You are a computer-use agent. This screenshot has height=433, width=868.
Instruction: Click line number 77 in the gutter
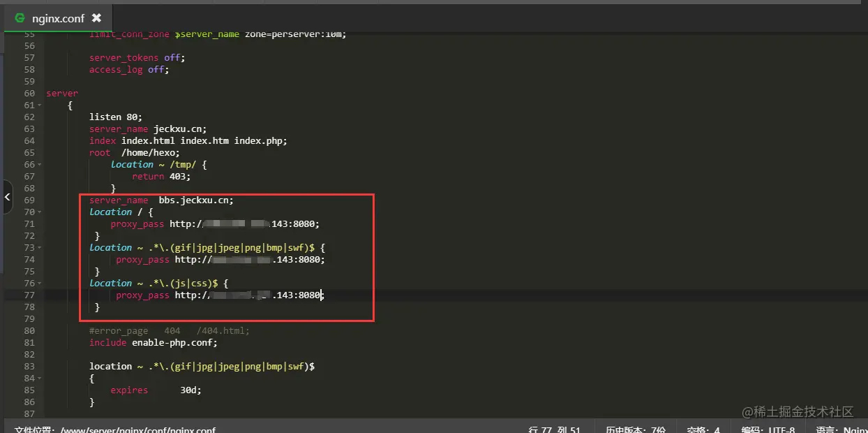[x=29, y=295]
